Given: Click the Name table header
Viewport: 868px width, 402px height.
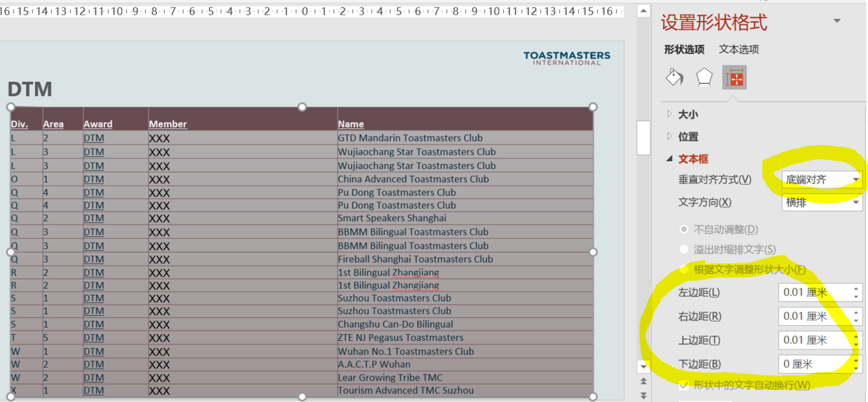Looking at the screenshot, I should click(x=351, y=124).
